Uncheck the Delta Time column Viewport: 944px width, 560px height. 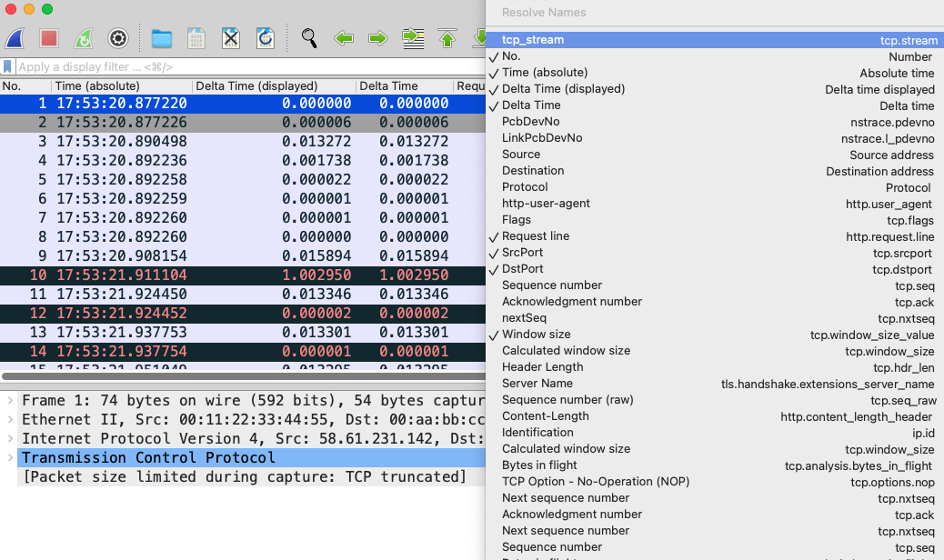coord(531,105)
